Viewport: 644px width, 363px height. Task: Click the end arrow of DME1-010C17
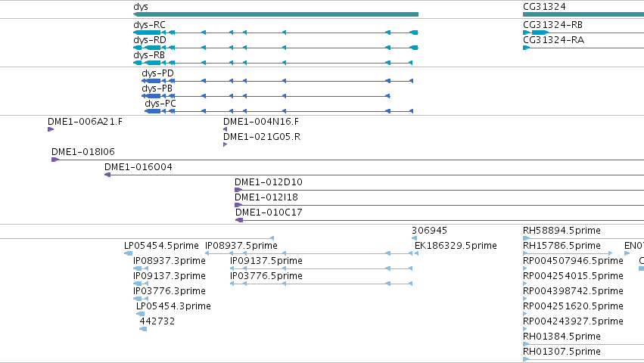[239, 220]
